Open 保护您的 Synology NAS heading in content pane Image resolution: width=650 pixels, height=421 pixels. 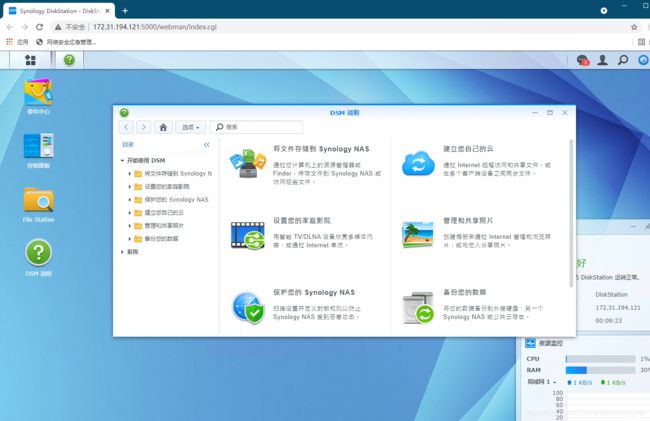(x=314, y=292)
